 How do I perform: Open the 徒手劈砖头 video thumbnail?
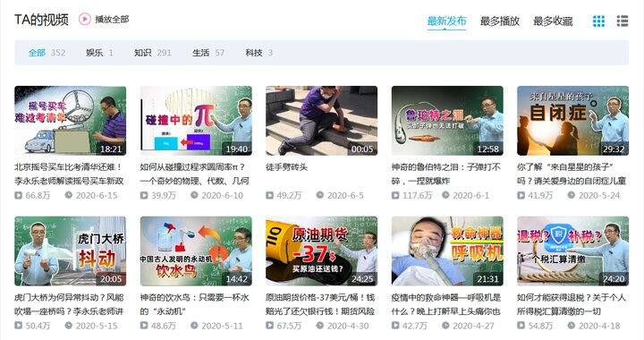(322, 121)
